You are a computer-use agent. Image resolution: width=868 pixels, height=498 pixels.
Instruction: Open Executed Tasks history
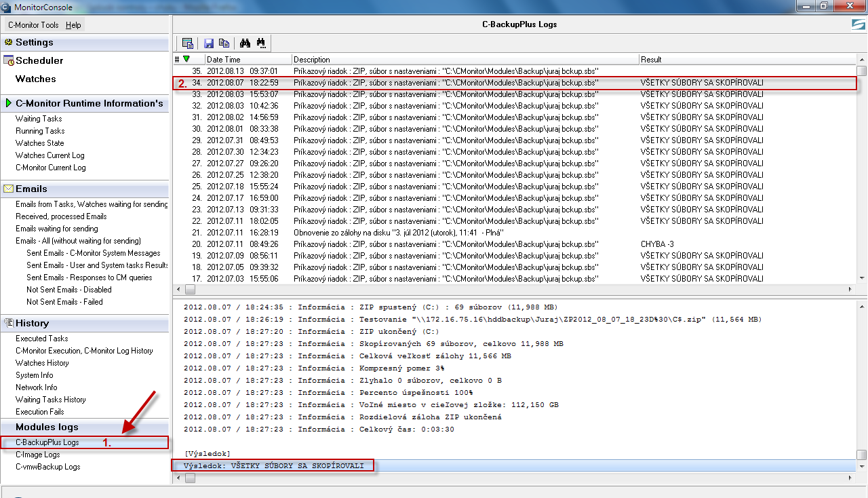click(x=41, y=339)
